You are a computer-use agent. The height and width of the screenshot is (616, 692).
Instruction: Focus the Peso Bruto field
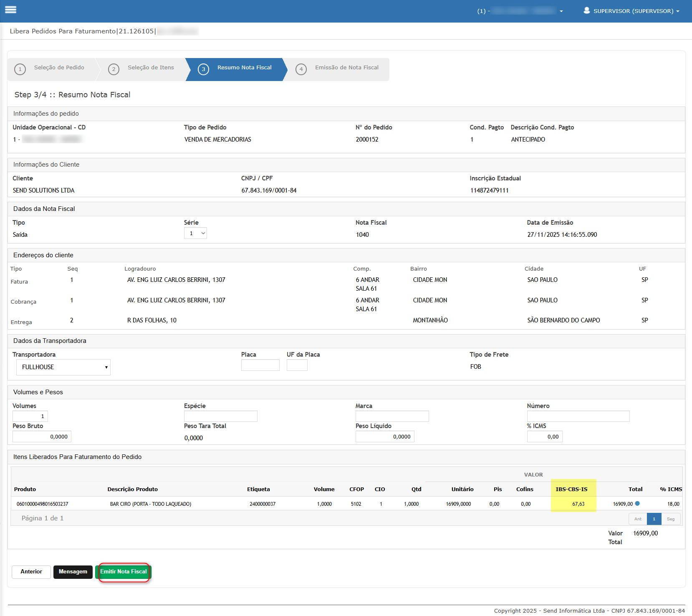(42, 436)
